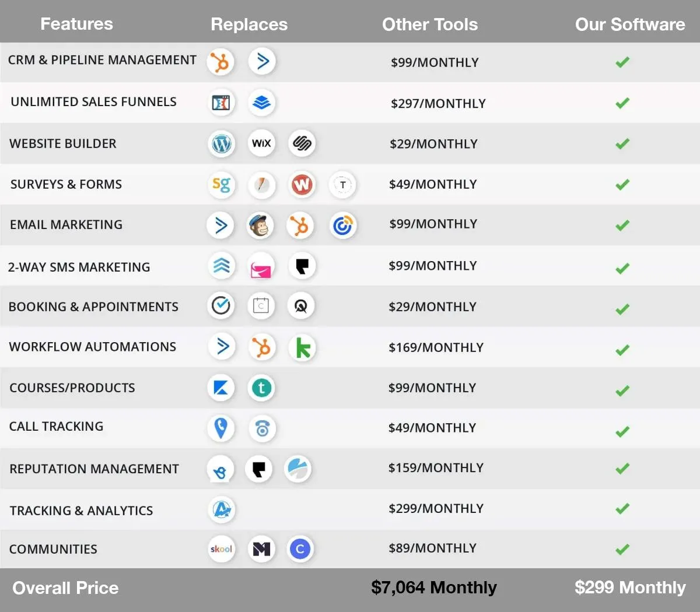Select the Keap icon in Workflow Automations row
700x612 pixels.
303,348
